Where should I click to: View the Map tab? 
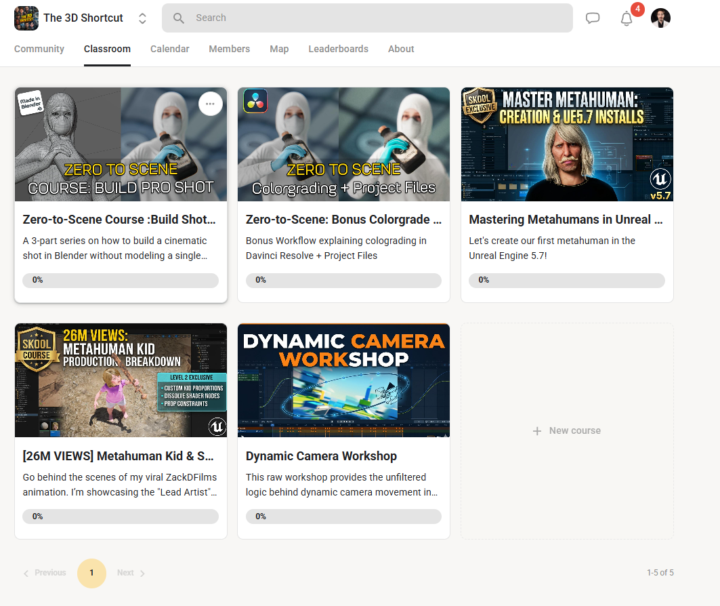point(279,49)
